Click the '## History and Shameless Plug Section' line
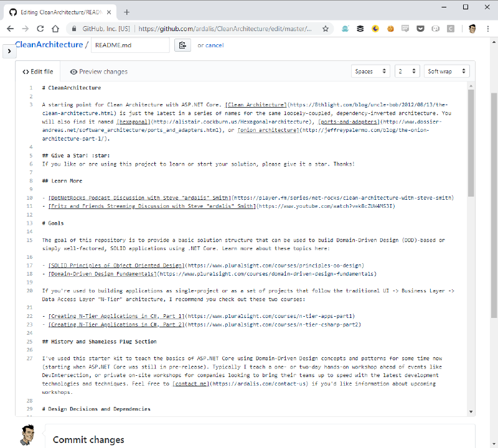498x448 pixels. 100,342
